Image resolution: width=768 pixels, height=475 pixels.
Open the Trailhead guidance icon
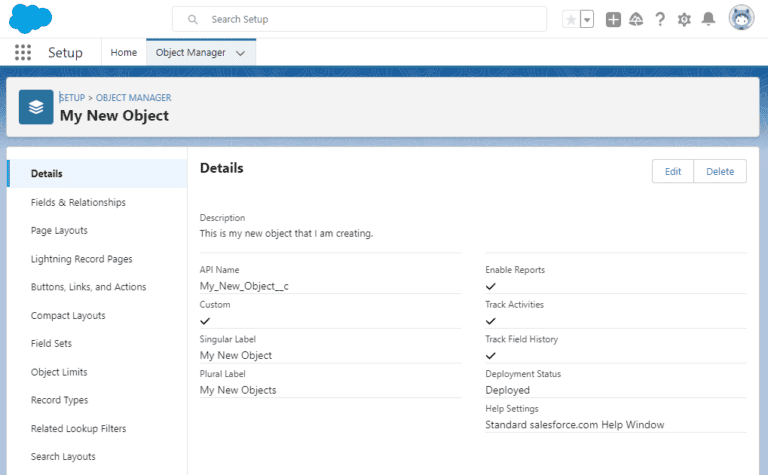(636, 19)
